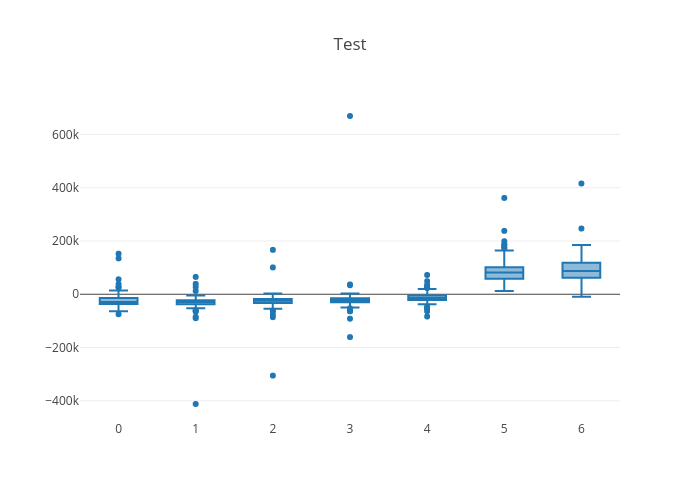The width and height of the screenshot is (700, 500).
Task: Click the lowest outlier below category 3
Action: pyautogui.click(x=350, y=337)
